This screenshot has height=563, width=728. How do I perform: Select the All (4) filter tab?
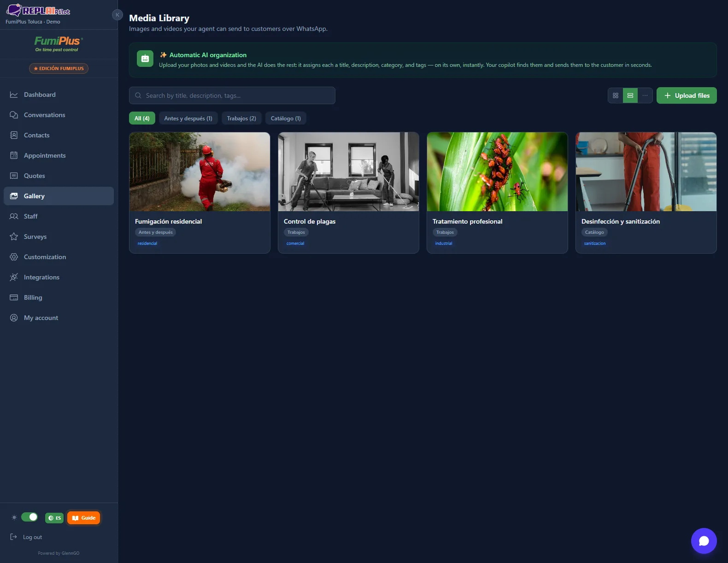pos(142,119)
